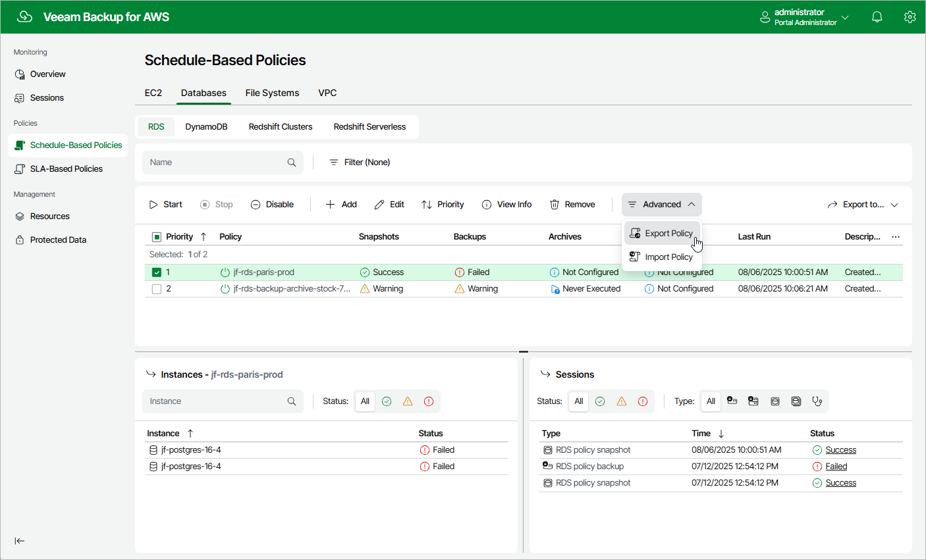Click the magnifier in the Name search box

coord(292,163)
